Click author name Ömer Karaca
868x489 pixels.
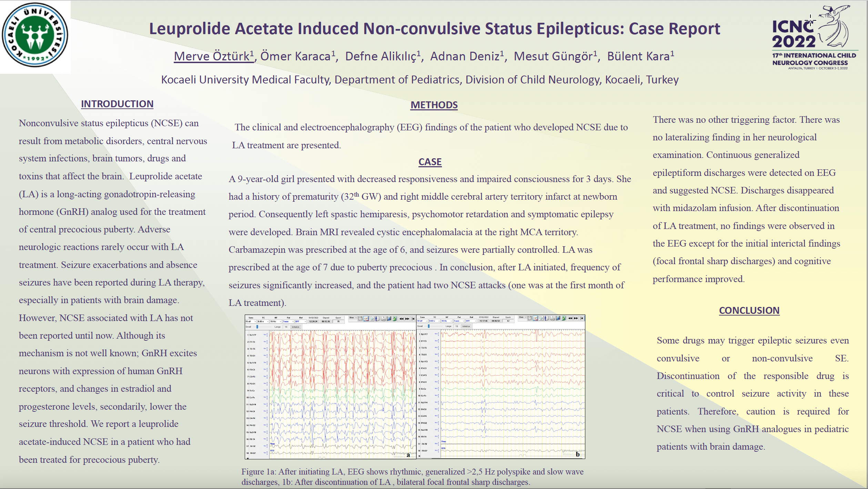[x=298, y=56]
